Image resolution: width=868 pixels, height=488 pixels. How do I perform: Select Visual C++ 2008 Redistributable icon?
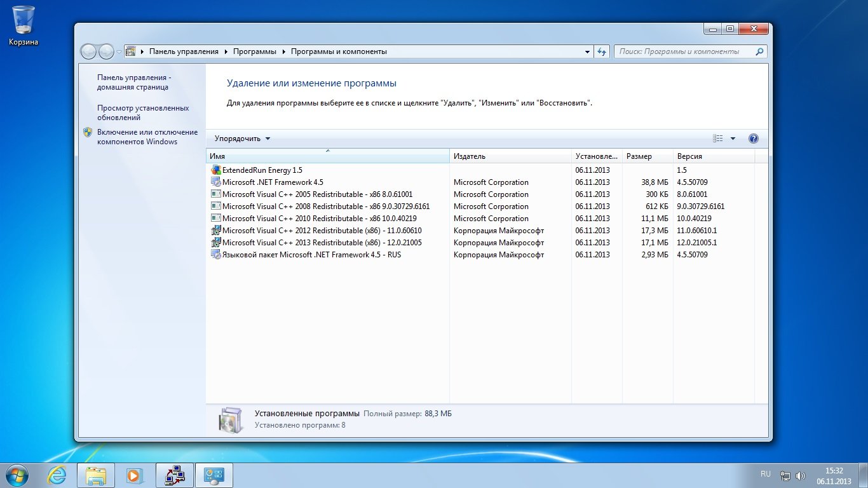[x=216, y=207]
